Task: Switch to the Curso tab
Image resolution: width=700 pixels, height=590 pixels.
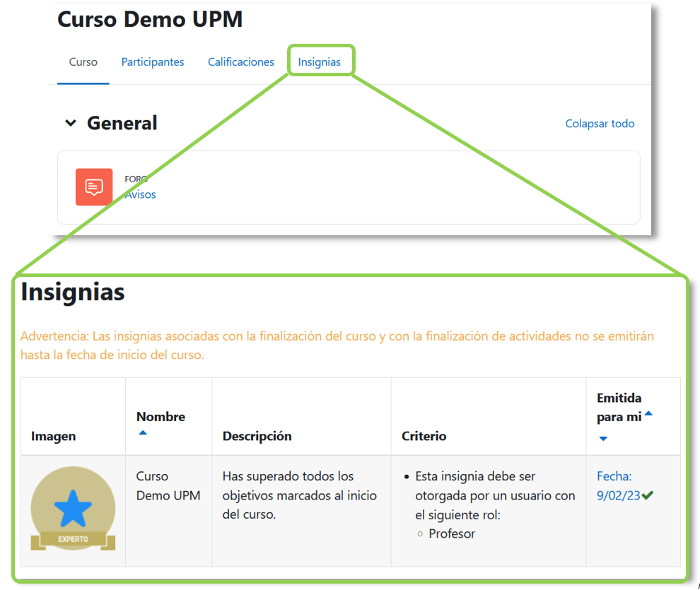Action: 83,62
